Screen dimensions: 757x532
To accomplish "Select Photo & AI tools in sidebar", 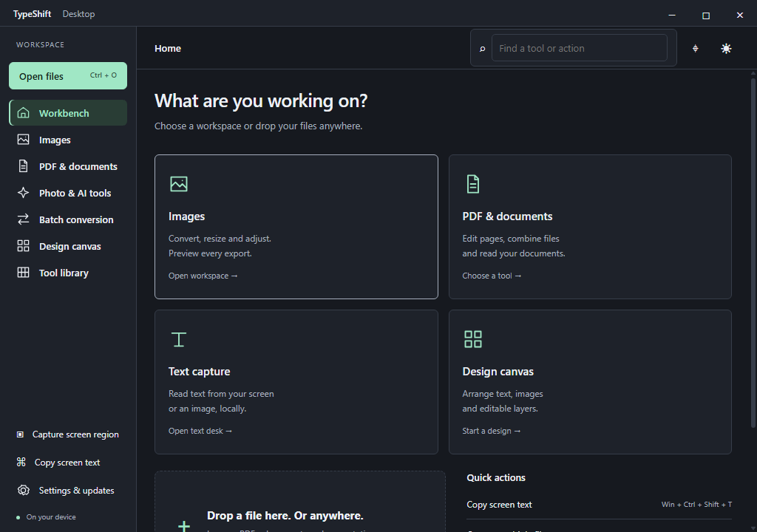I will point(68,193).
